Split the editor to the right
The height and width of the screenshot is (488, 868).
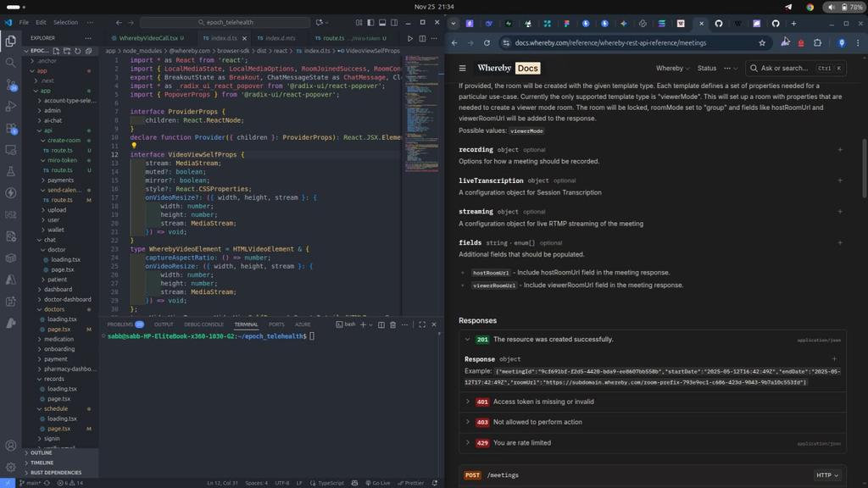[x=422, y=38]
